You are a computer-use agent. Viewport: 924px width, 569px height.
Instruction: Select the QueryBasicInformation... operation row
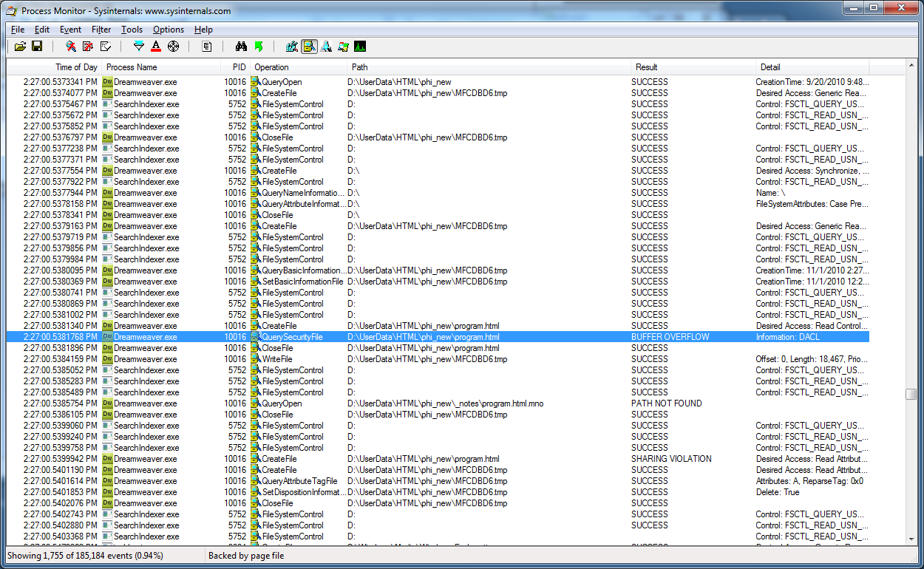click(x=438, y=270)
